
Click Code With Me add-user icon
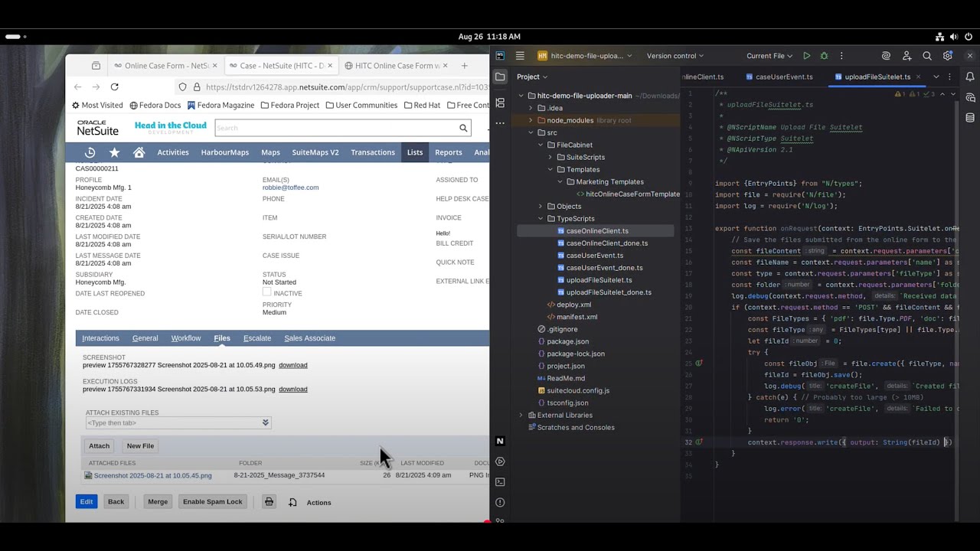pyautogui.click(x=906, y=56)
